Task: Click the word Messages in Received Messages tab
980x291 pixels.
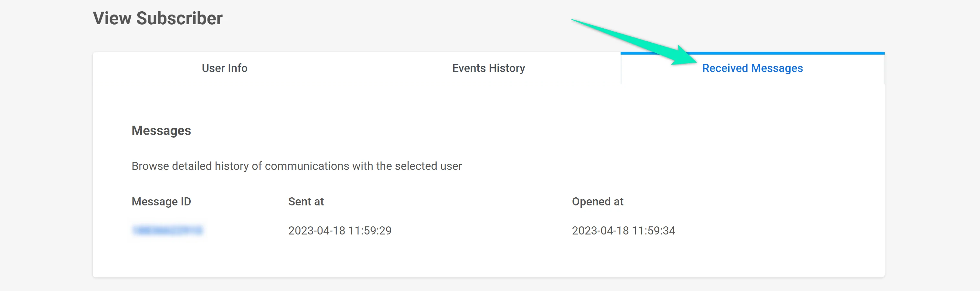Action: coord(777,68)
